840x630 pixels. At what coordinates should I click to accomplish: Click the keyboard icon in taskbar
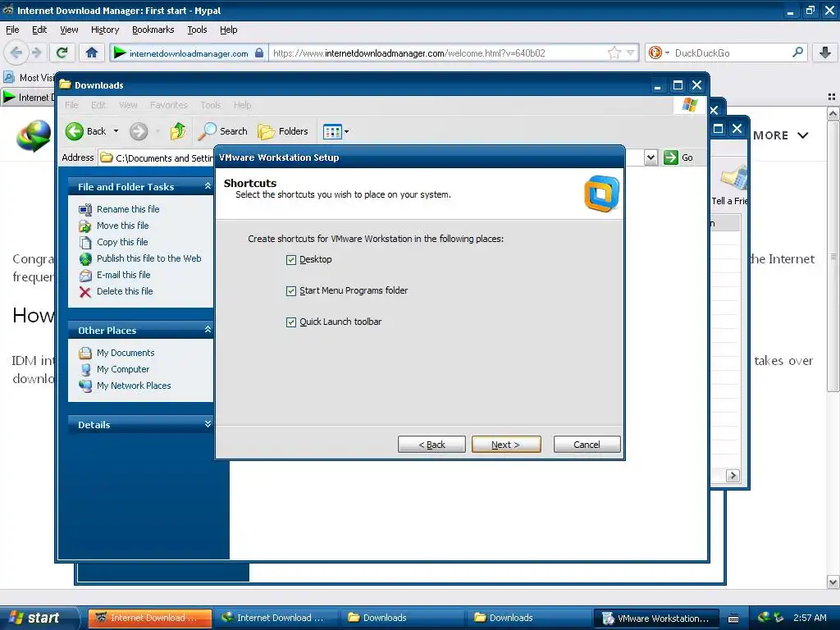(x=733, y=619)
